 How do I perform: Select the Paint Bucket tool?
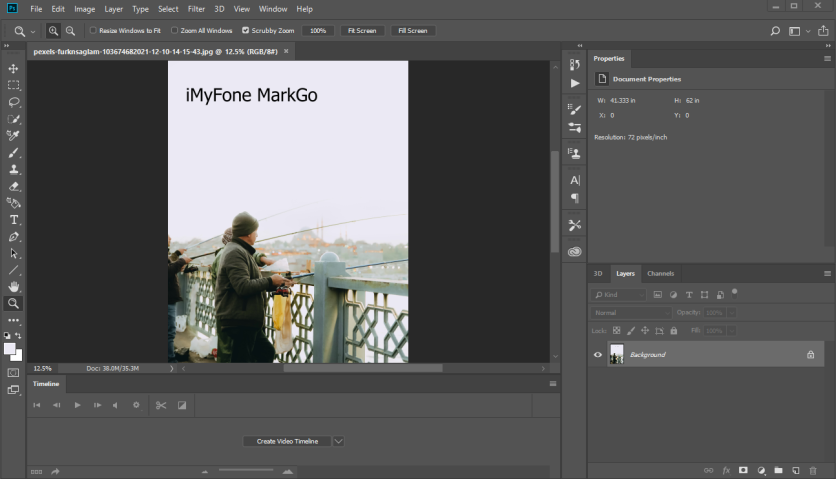pos(13,203)
